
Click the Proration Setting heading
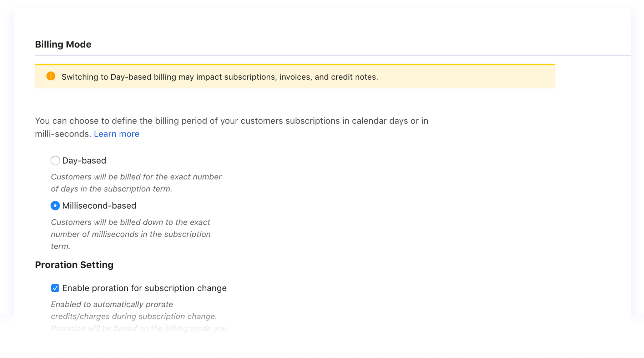pyautogui.click(x=74, y=265)
